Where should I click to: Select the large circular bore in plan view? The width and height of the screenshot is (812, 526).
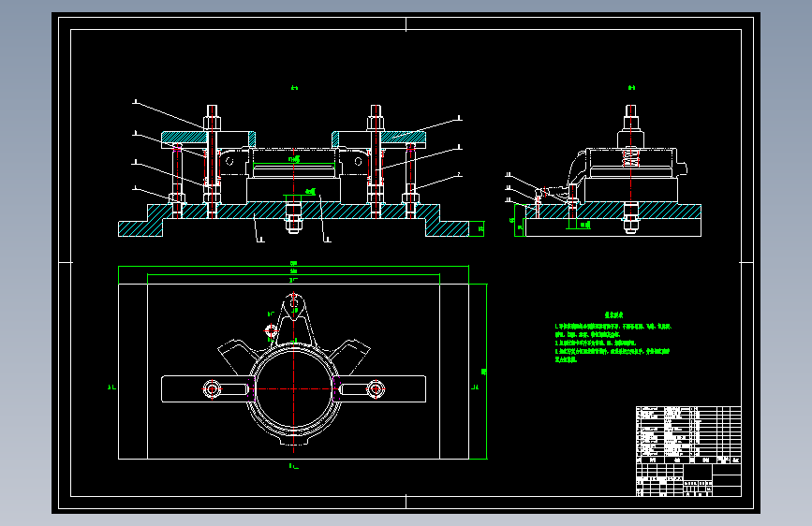pos(294,388)
